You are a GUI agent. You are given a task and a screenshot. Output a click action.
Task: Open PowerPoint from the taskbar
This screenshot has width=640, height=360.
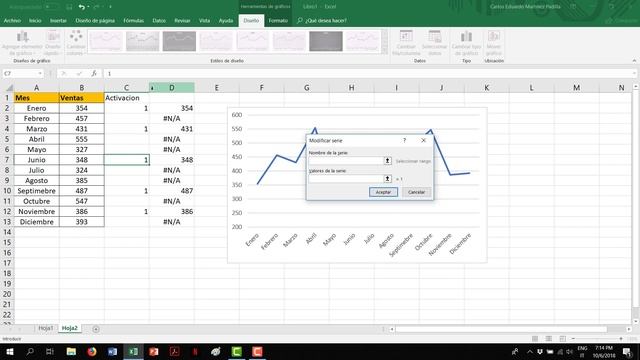[x=154, y=351]
